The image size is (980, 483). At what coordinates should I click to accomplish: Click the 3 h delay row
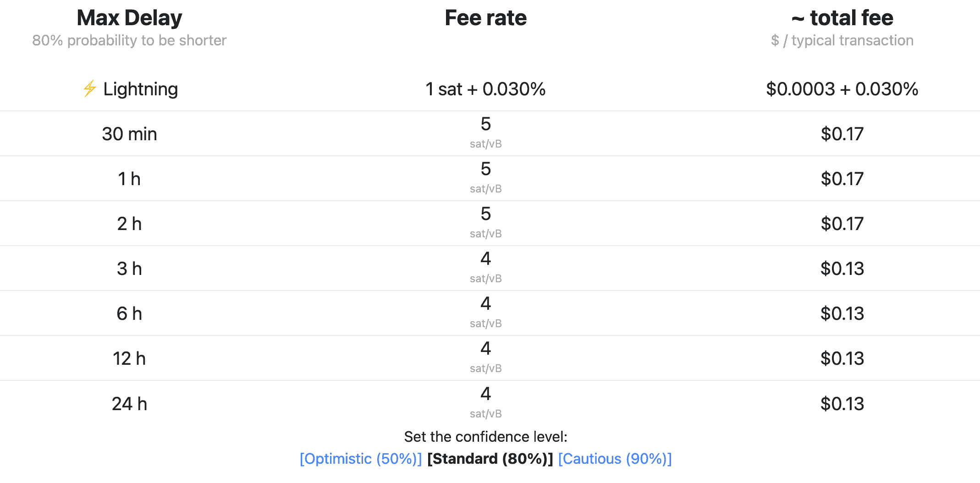point(129,269)
